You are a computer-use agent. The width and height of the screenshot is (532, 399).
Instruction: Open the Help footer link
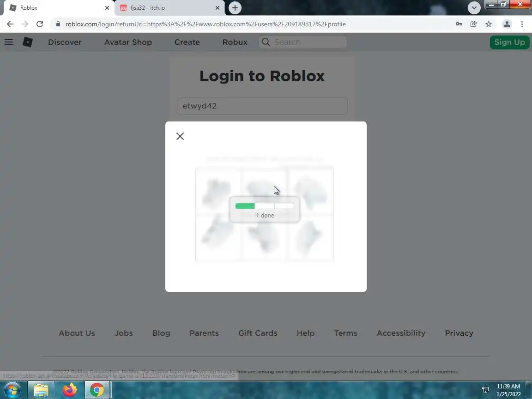coord(305,333)
